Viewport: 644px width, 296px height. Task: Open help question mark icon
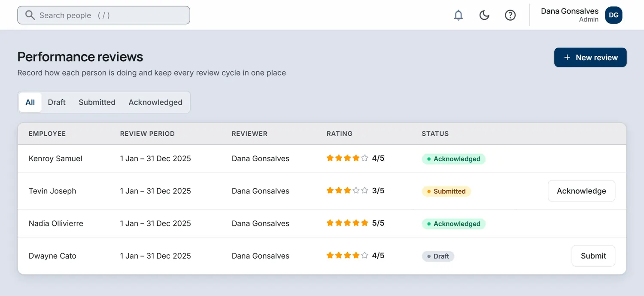pyautogui.click(x=510, y=15)
